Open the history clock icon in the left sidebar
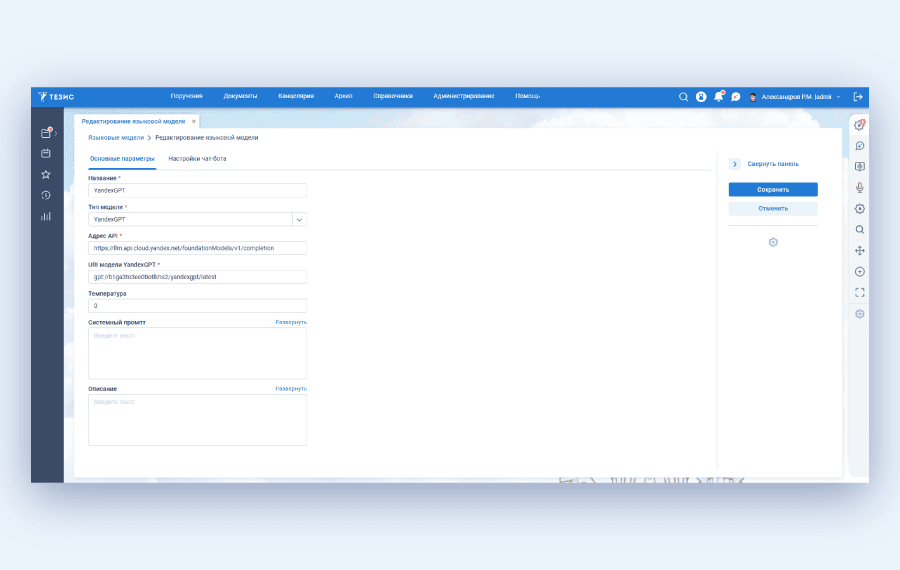 46,195
